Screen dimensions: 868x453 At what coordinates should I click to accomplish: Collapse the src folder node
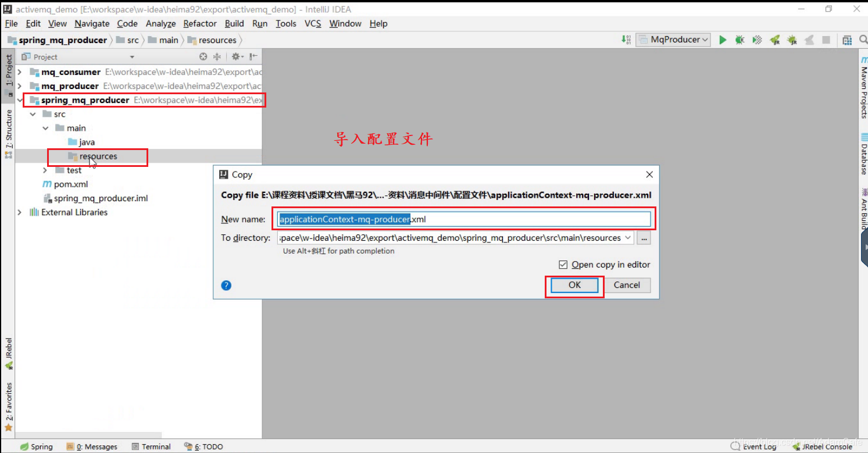33,114
